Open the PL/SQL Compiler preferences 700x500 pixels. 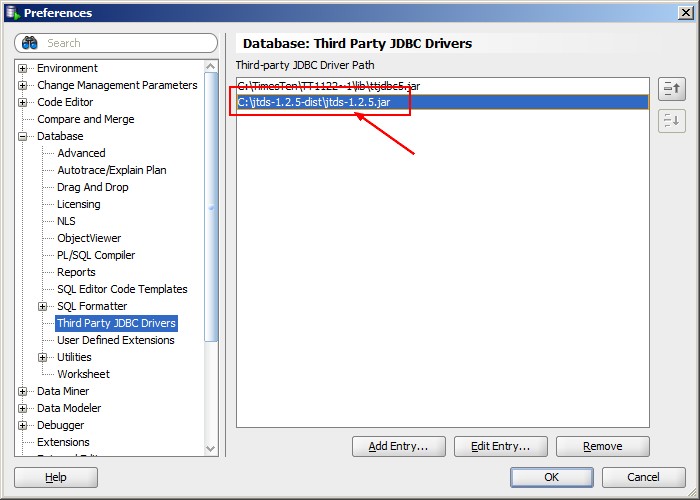[96, 255]
